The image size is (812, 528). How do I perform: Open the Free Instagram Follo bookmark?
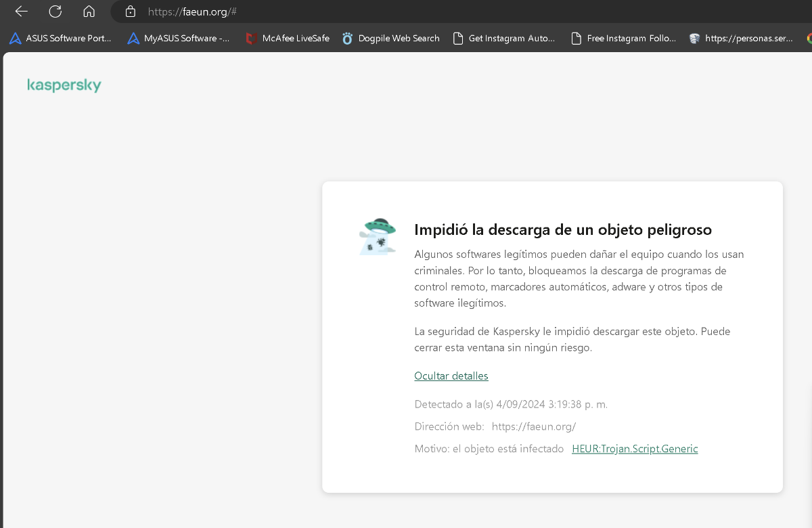point(623,39)
